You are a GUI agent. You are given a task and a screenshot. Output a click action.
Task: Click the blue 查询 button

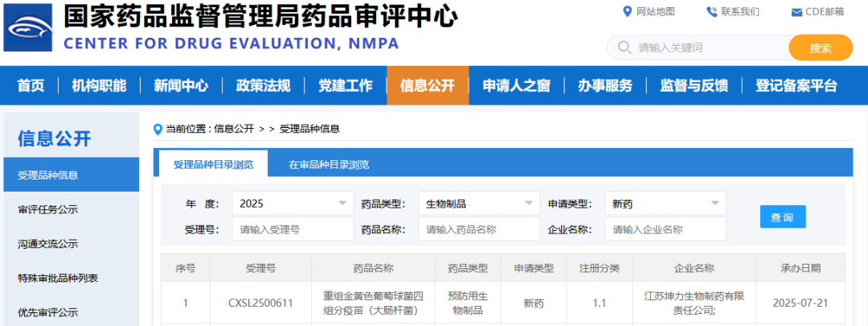coord(782,217)
